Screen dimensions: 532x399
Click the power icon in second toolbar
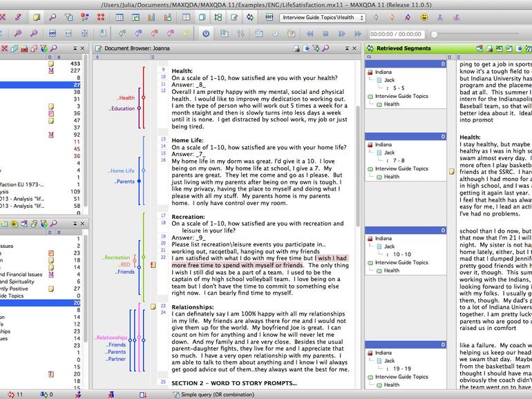(x=205, y=33)
